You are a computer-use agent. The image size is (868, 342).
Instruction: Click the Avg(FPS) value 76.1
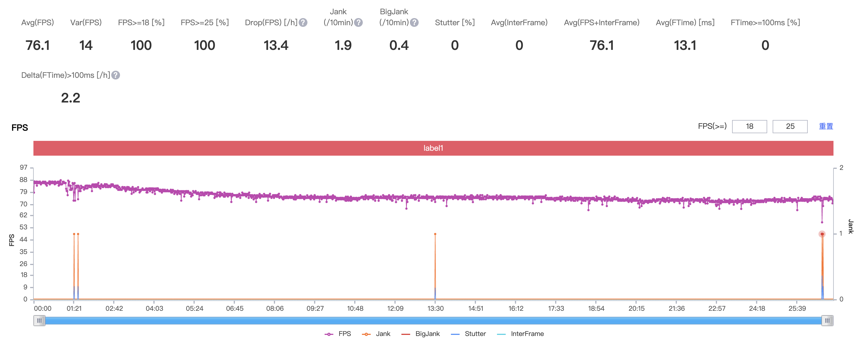[38, 45]
